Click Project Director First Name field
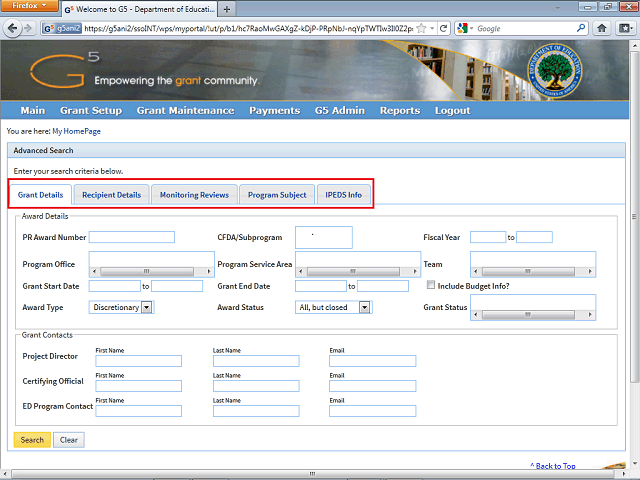This screenshot has width=640, height=480. [x=138, y=361]
